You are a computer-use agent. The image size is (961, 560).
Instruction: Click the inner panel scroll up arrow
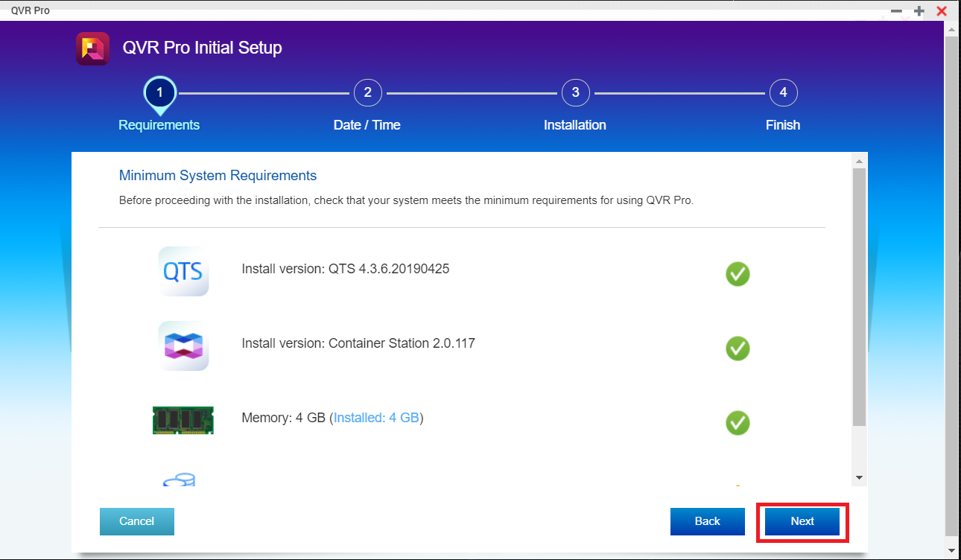pyautogui.click(x=859, y=162)
